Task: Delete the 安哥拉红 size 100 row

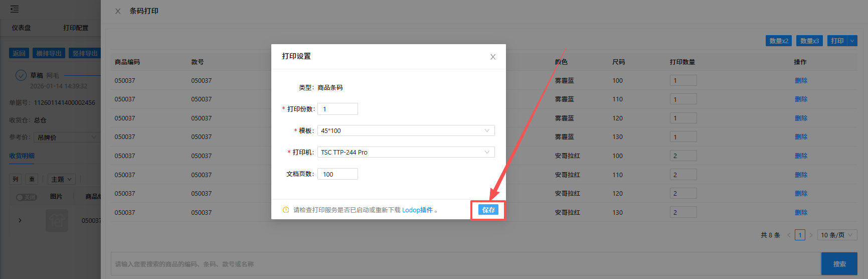Action: click(801, 156)
